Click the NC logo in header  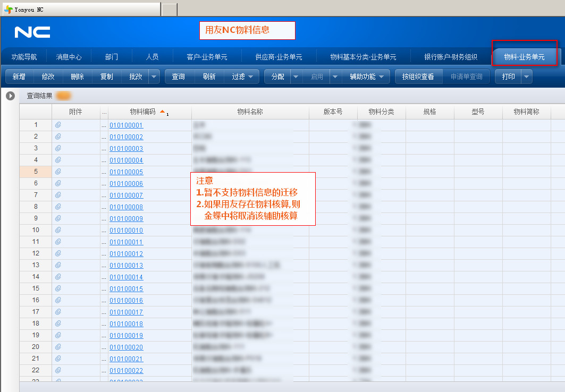click(x=32, y=32)
